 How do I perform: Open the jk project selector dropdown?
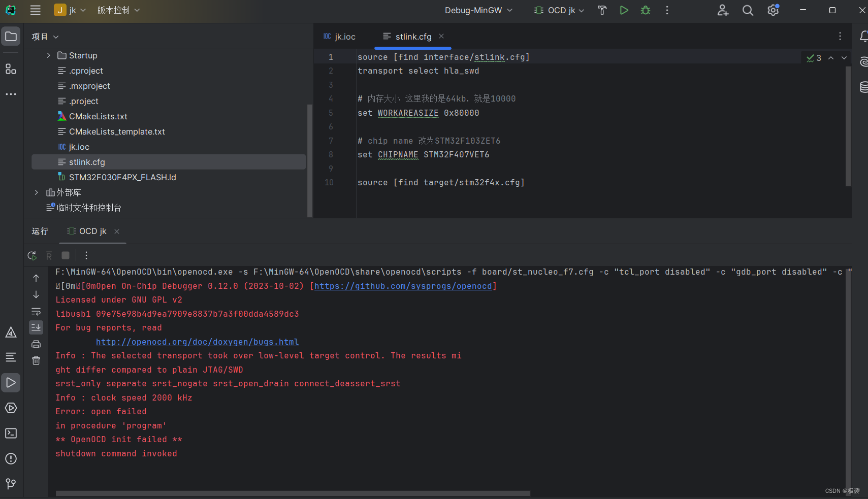pyautogui.click(x=70, y=10)
